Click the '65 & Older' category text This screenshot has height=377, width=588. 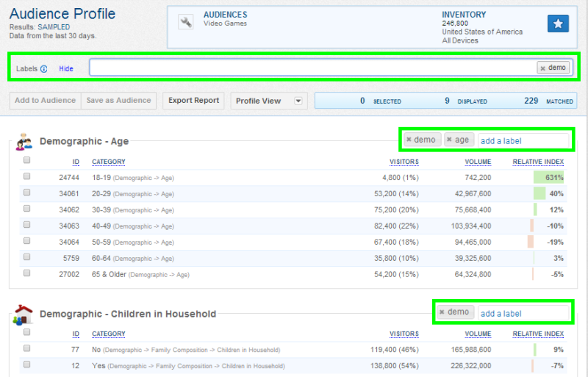[109, 274]
